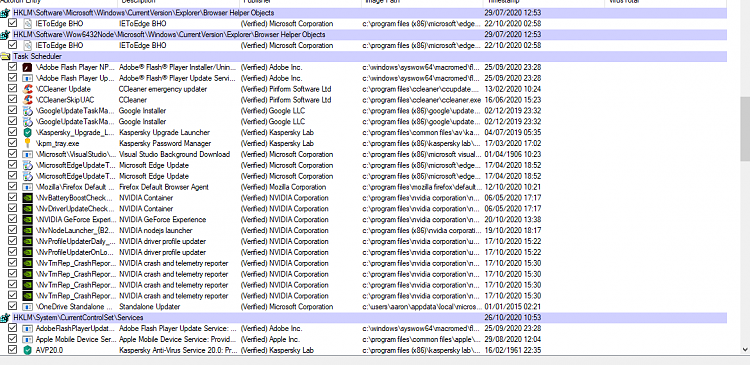Disable the NVIDIA GeForce Experi... checkbox

[x=13, y=220]
